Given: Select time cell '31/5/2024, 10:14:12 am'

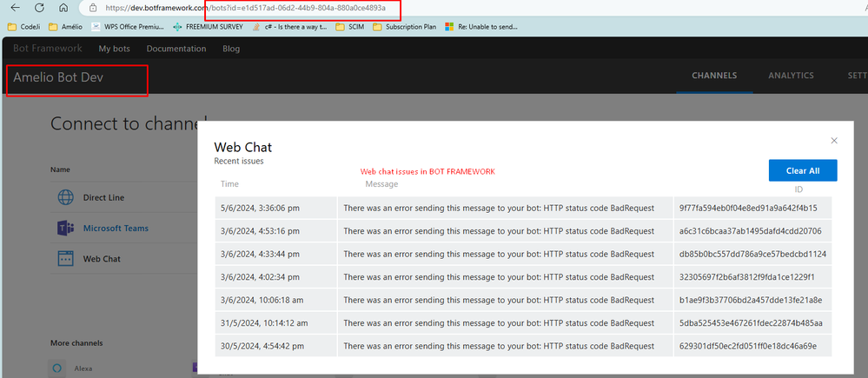Looking at the screenshot, I should click(x=275, y=322).
